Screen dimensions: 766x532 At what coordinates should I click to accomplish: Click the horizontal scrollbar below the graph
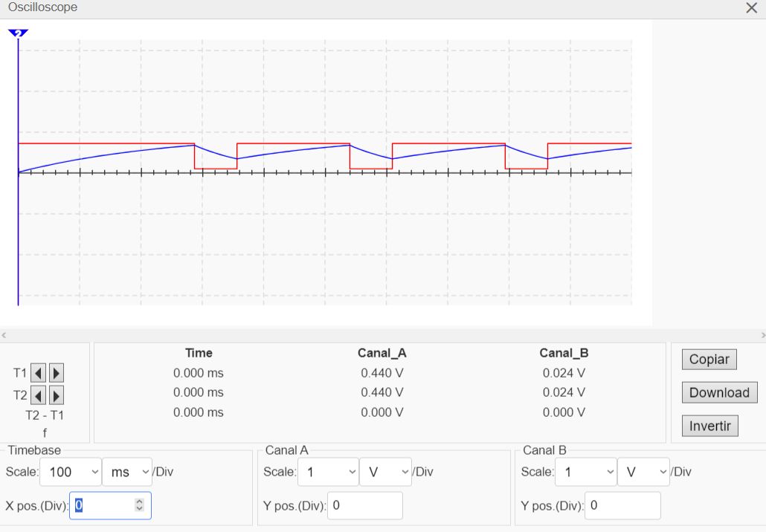click(x=382, y=335)
